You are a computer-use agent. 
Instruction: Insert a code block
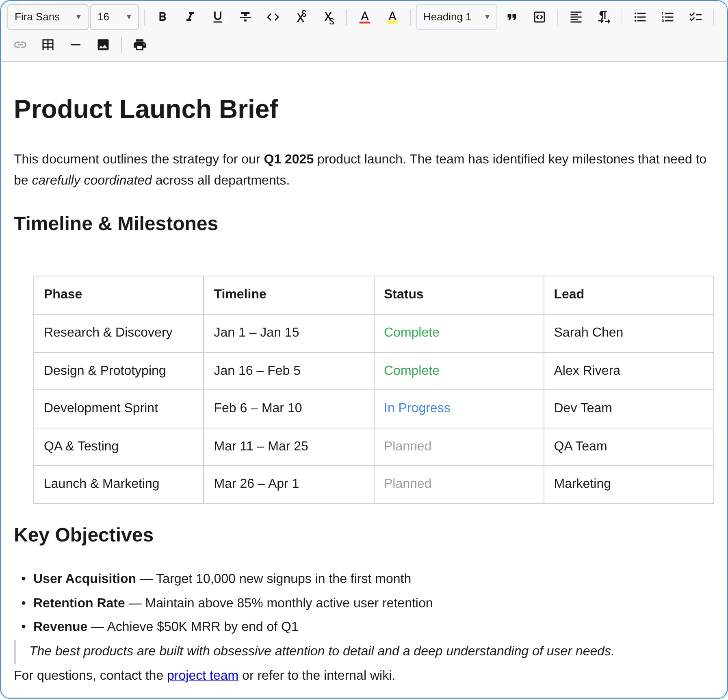(539, 17)
